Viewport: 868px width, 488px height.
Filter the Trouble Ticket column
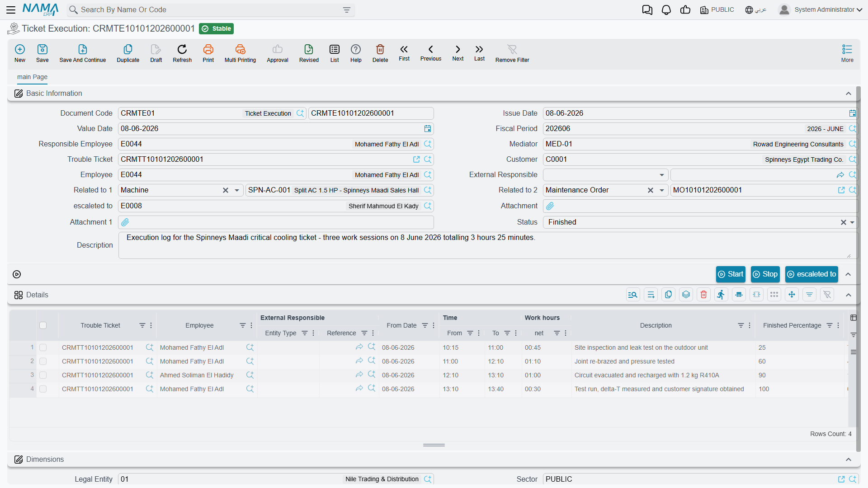click(142, 325)
